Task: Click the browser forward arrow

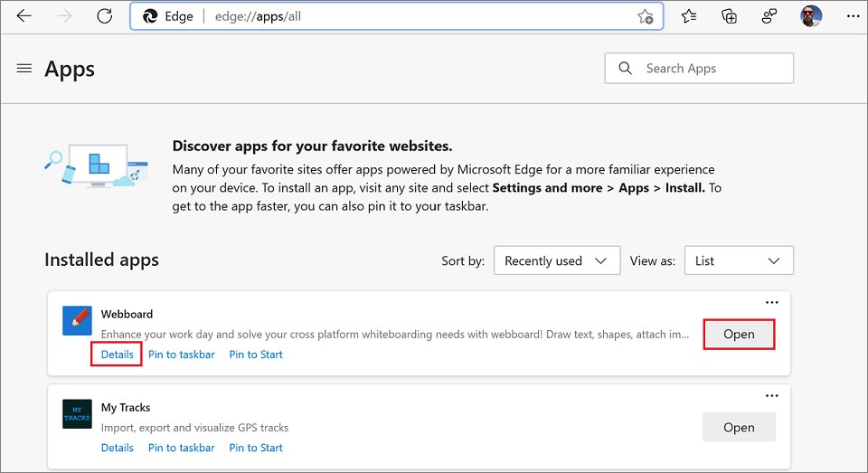Action: pyautogui.click(x=64, y=16)
